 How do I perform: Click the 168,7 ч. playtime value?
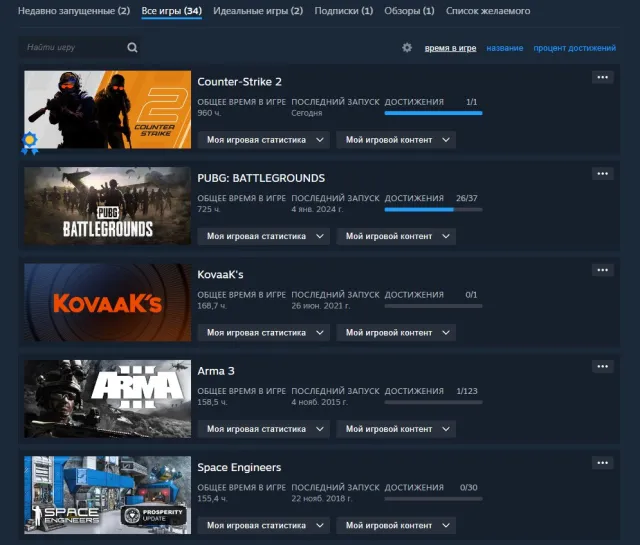click(212, 306)
